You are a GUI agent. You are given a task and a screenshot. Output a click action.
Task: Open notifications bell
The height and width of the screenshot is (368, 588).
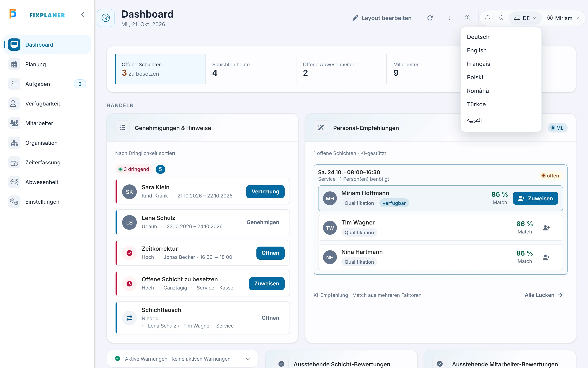tap(487, 18)
